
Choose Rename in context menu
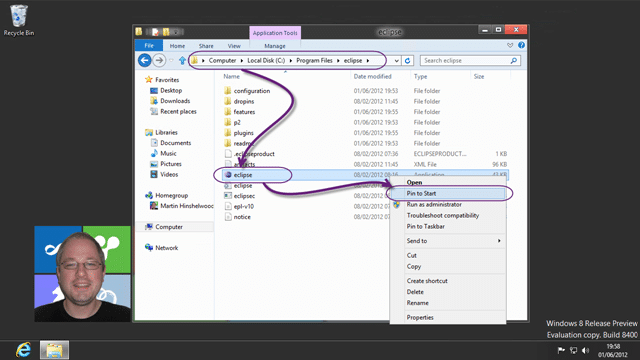(448, 303)
